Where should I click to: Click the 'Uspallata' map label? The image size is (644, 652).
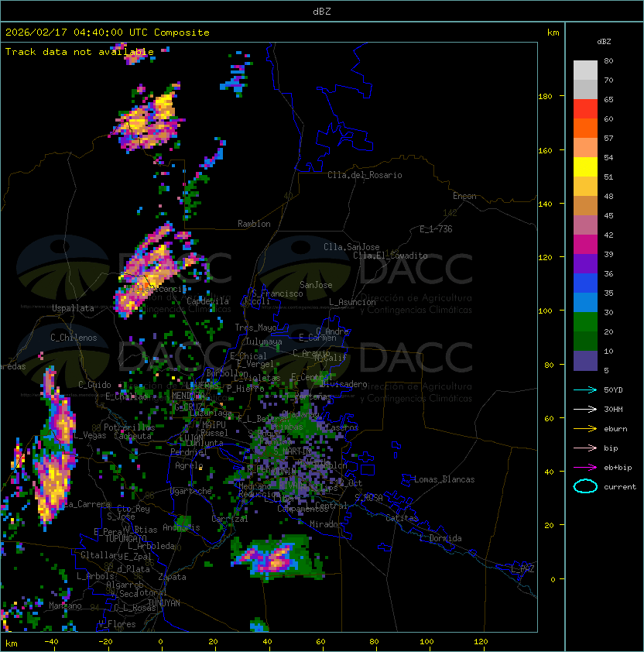(x=73, y=308)
